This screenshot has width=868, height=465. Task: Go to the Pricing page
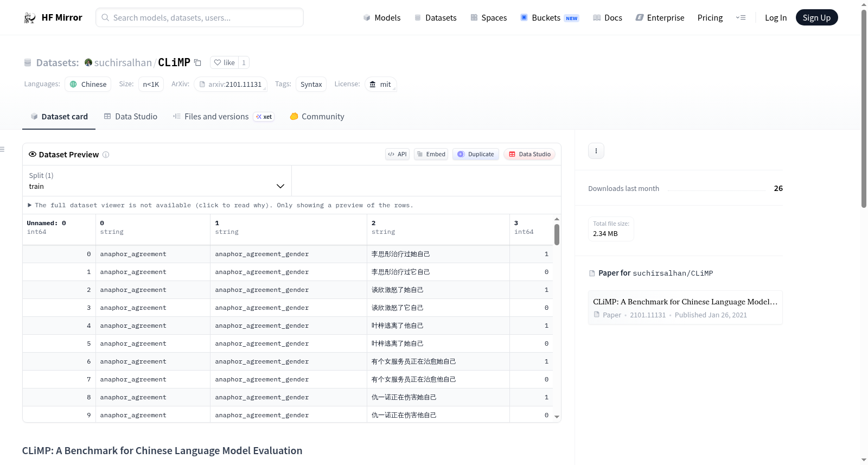point(710,17)
